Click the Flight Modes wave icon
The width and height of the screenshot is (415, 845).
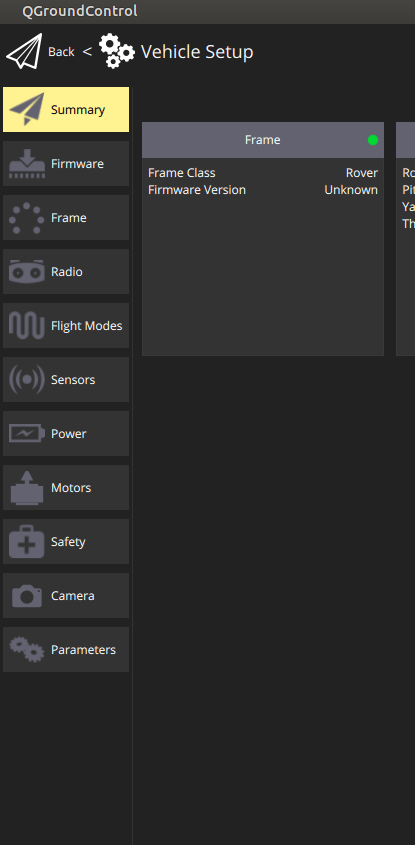coord(27,325)
